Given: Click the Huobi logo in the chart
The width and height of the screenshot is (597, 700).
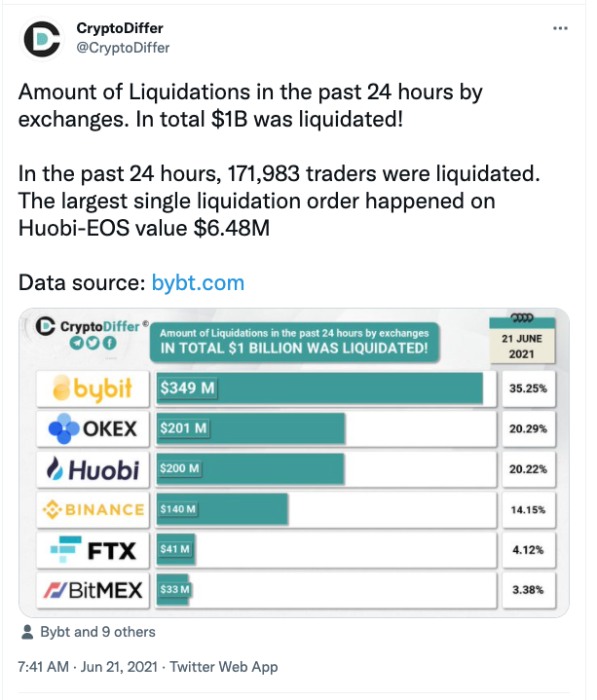Looking at the screenshot, I should (90, 470).
